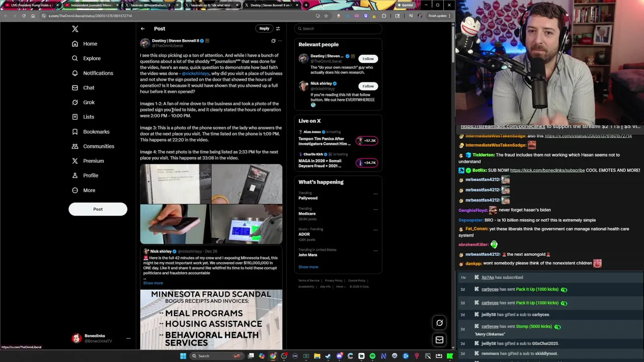Click Pallywood trending topic
The height and width of the screenshot is (362, 644).
[308, 198]
